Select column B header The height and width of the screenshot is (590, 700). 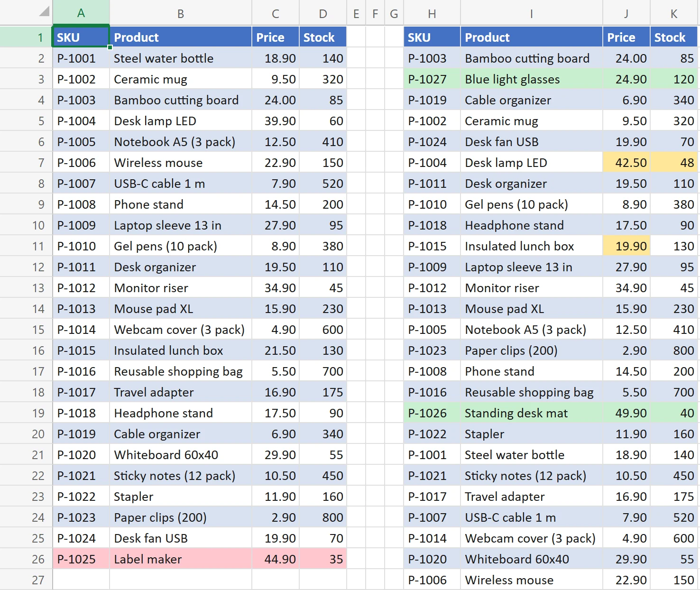pyautogui.click(x=181, y=13)
